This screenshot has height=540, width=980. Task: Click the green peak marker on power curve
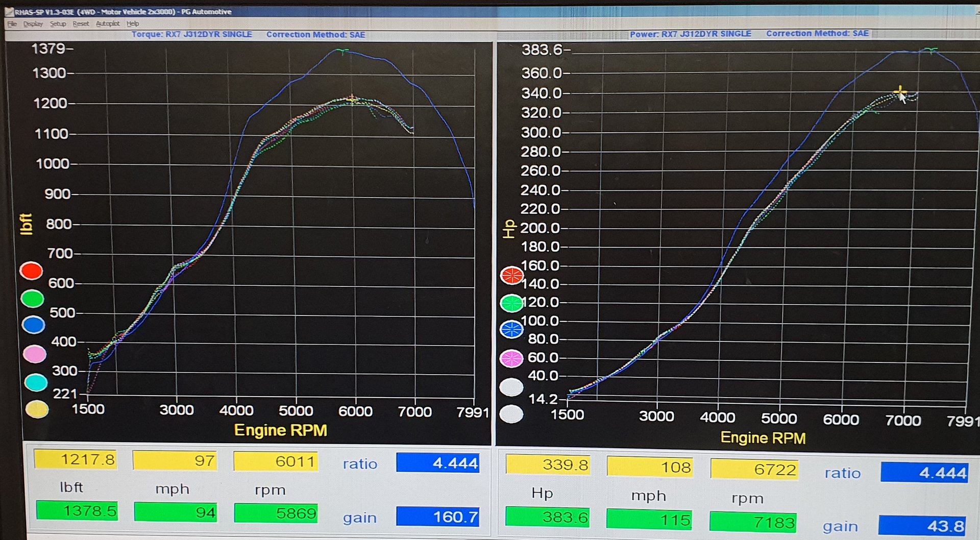coord(932,50)
